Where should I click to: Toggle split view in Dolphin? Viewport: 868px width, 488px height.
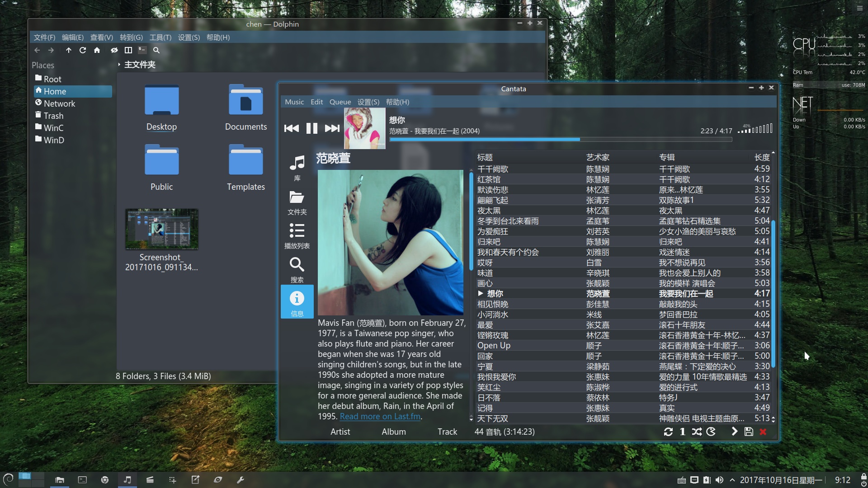coord(128,50)
